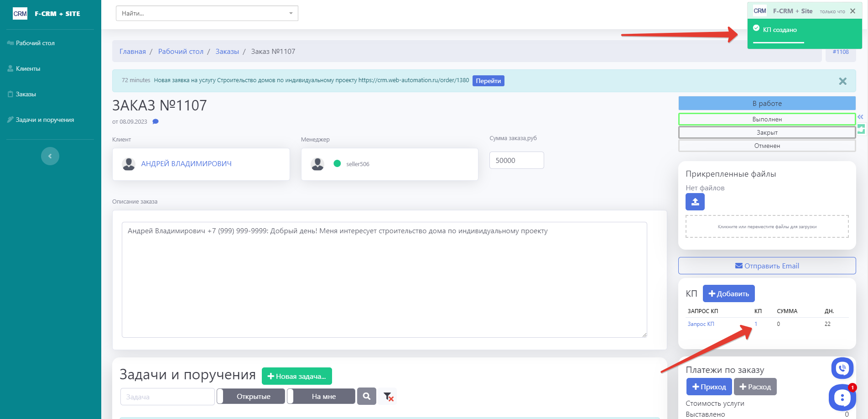Image resolution: width=868 pixels, height=419 pixels.
Task: Clear task filters with the funnel icon
Action: click(x=388, y=397)
